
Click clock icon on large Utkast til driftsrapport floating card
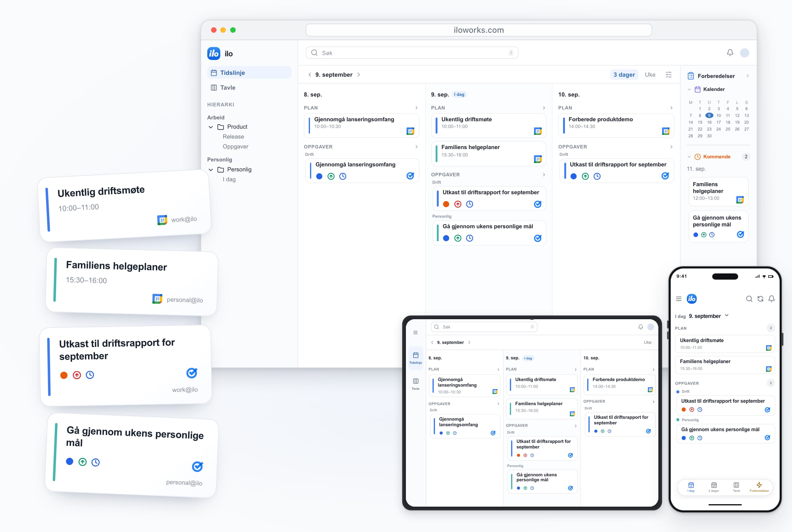pos(90,375)
